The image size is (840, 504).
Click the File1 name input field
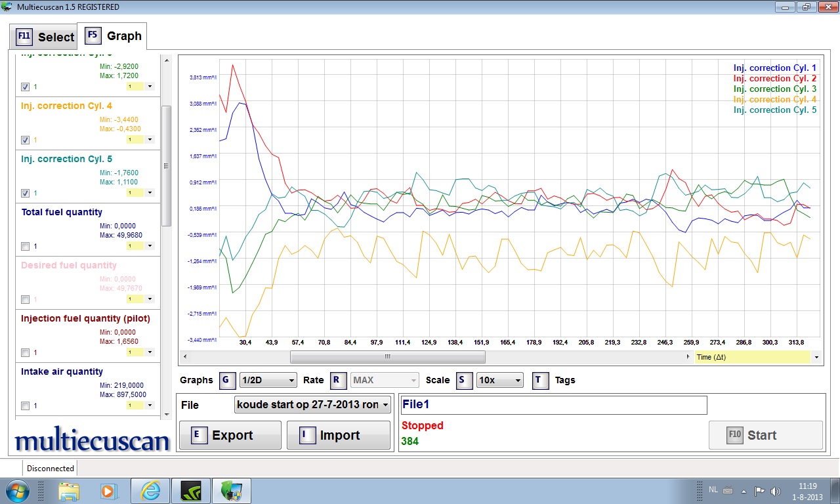coord(553,405)
